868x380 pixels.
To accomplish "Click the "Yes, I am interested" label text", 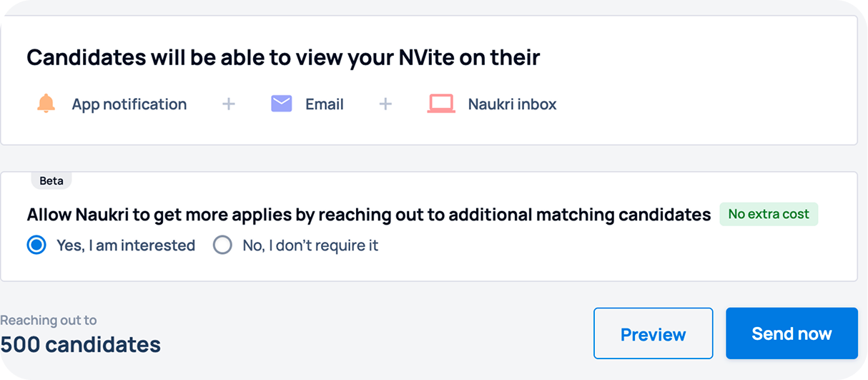I will tap(126, 245).
